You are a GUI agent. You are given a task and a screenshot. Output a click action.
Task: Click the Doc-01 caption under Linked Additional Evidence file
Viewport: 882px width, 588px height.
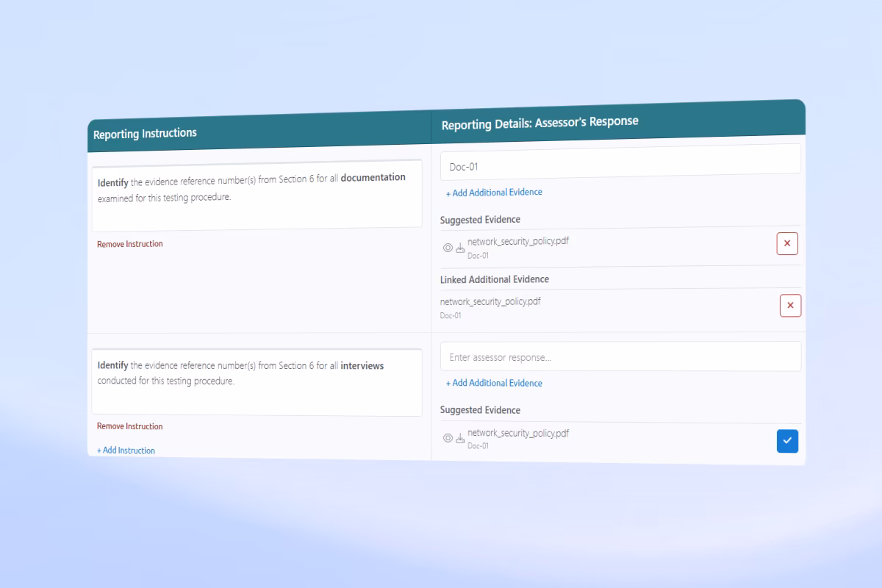click(451, 316)
